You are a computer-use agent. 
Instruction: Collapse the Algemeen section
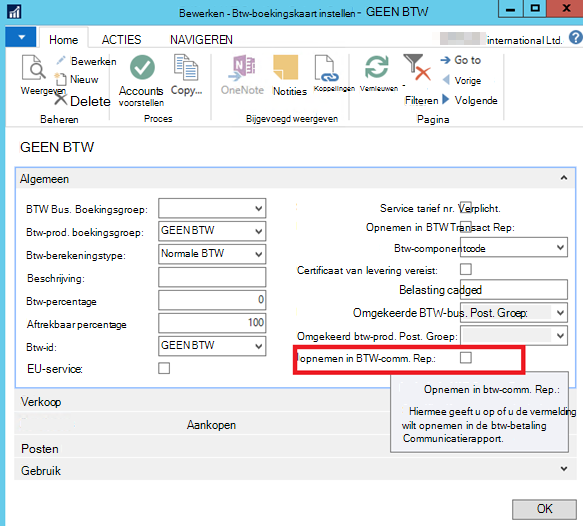(564, 178)
